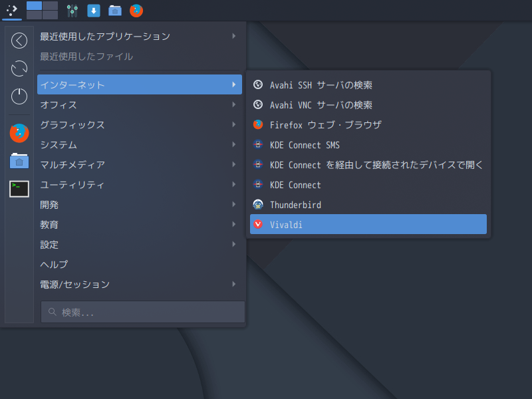Click the plain KDE Connect entry icon
Screen dimensions: 532x399
point(258,184)
